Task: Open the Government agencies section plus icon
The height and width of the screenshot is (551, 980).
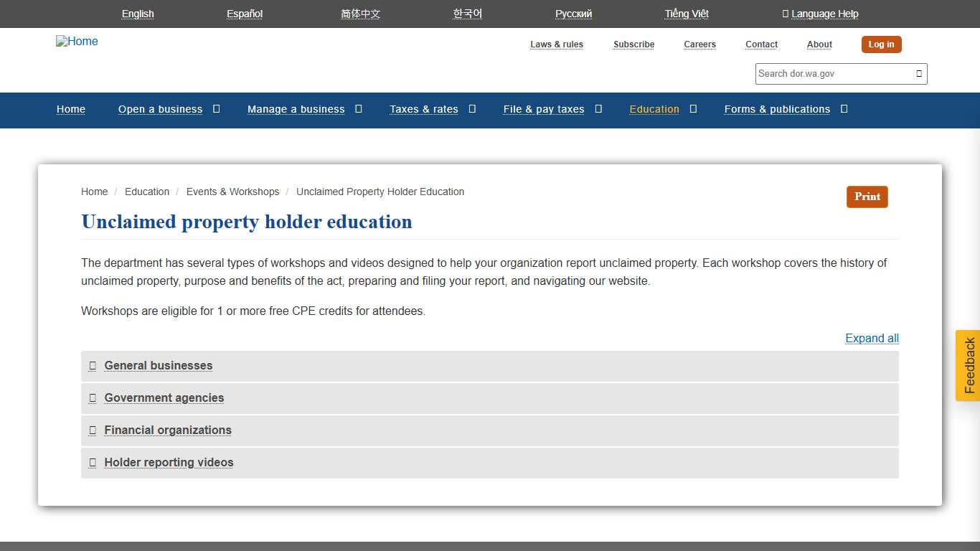Action: click(93, 398)
